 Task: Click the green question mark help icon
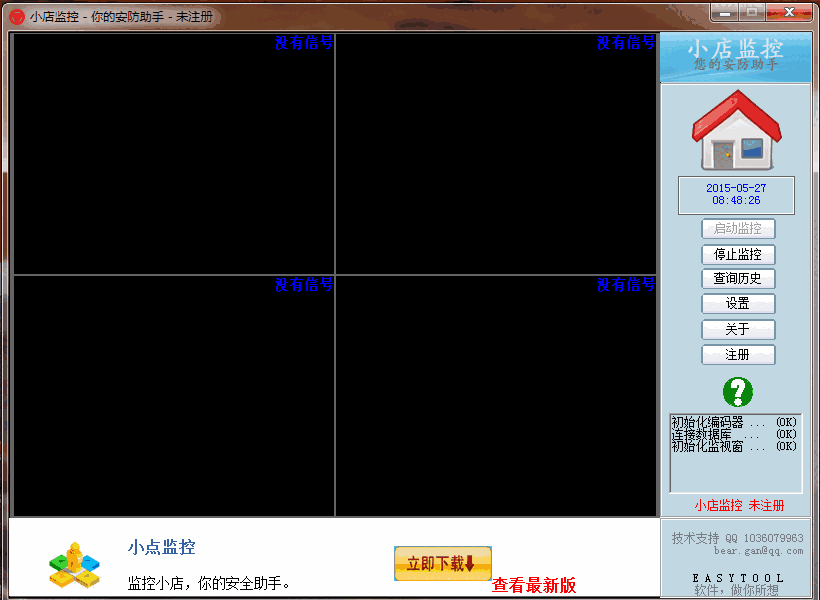click(x=737, y=392)
